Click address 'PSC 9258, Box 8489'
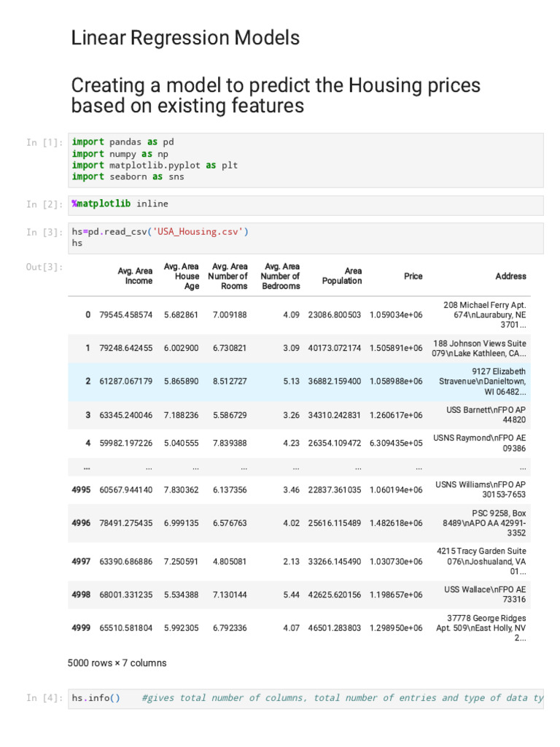 click(484, 523)
